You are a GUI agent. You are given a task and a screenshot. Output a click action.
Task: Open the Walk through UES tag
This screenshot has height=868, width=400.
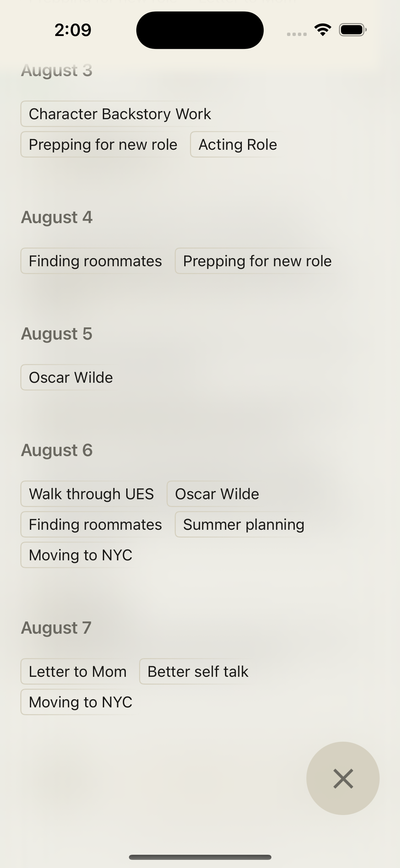pos(91,494)
